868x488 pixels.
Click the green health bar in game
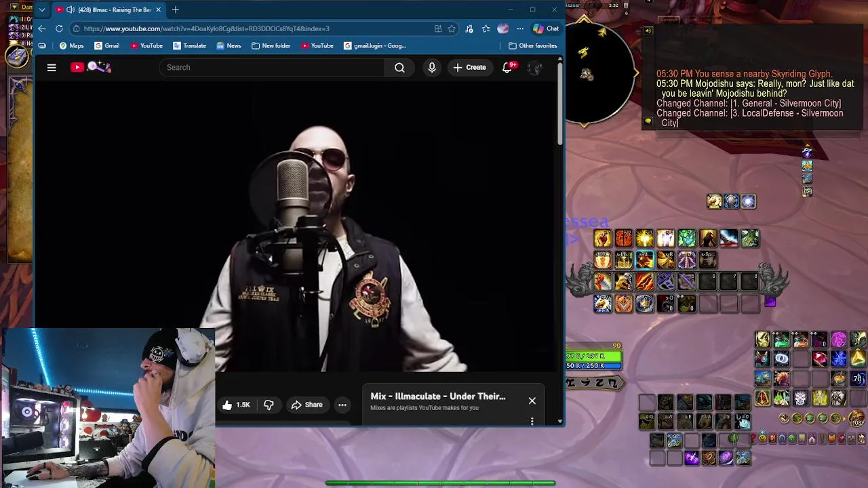594,356
